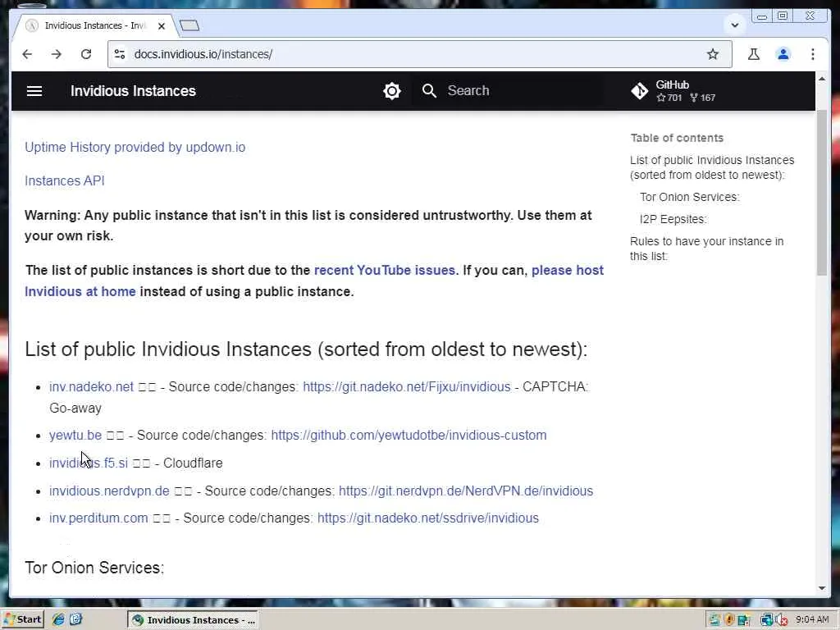Click the system tray clock

(x=812, y=620)
